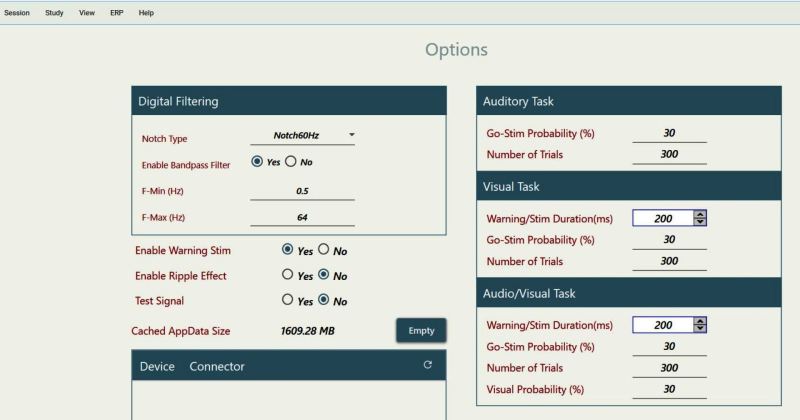Click the F-Max (Hz) input field
800x420 pixels.
click(x=302, y=217)
